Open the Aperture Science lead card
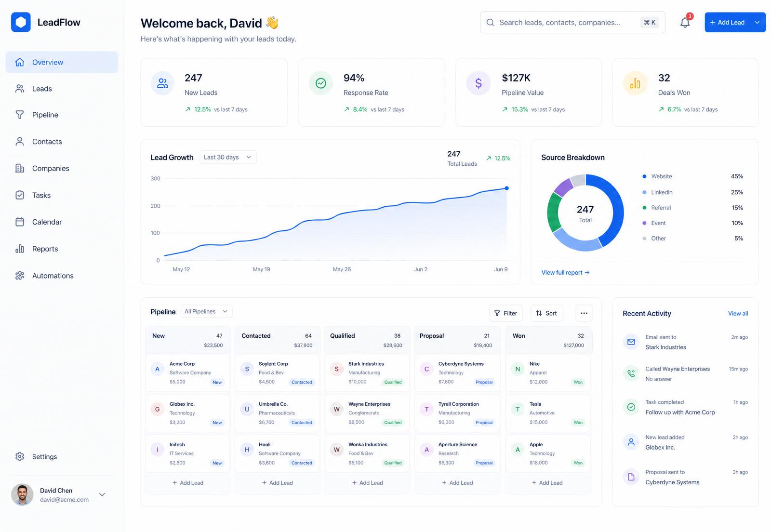771x532 pixels. (457, 453)
